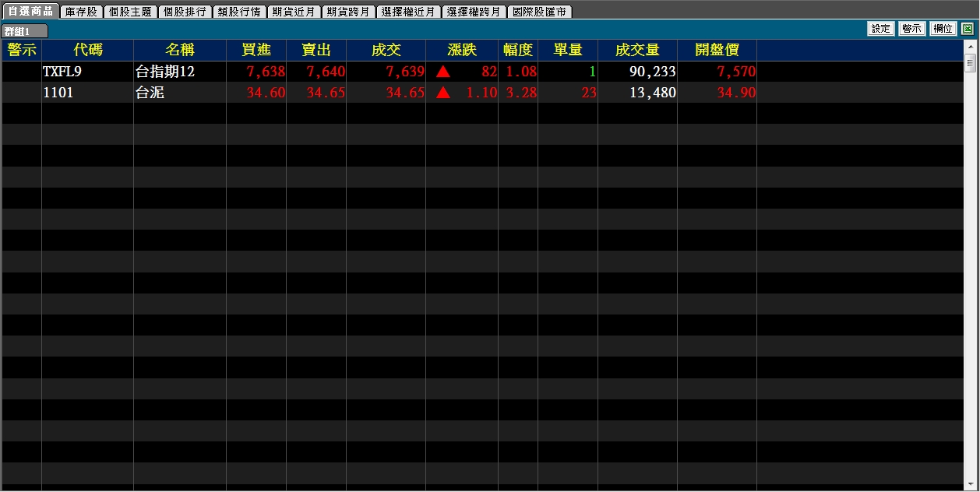Click the 開盤價 column header

tap(717, 50)
